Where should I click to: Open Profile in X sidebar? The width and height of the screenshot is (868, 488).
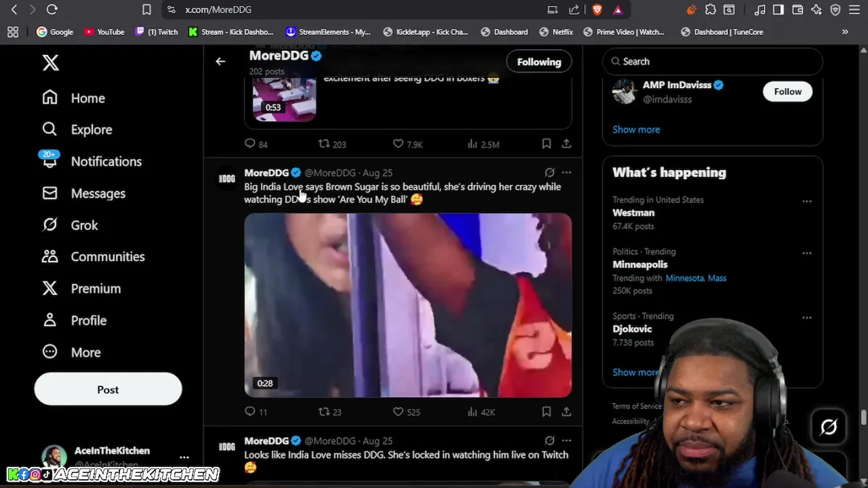tap(74, 321)
